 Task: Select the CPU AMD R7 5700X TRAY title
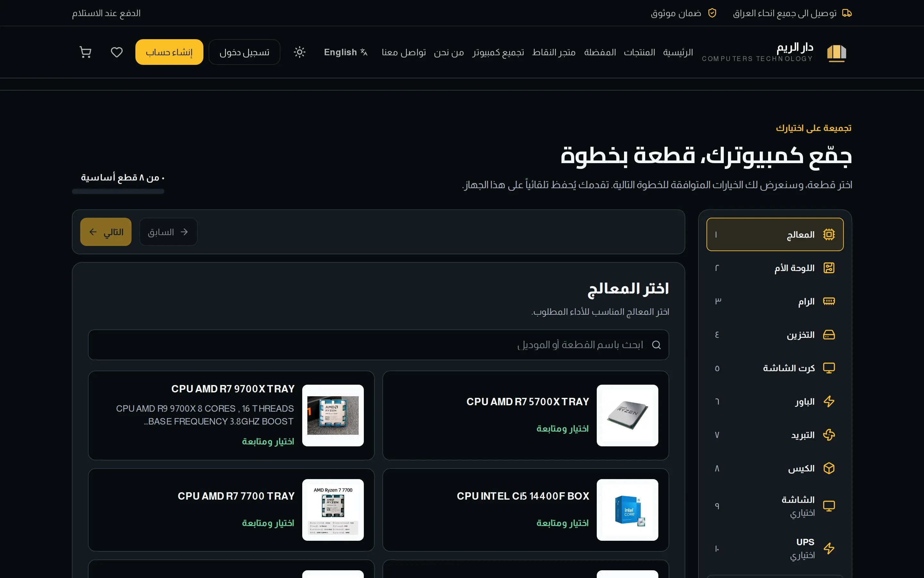tap(528, 402)
